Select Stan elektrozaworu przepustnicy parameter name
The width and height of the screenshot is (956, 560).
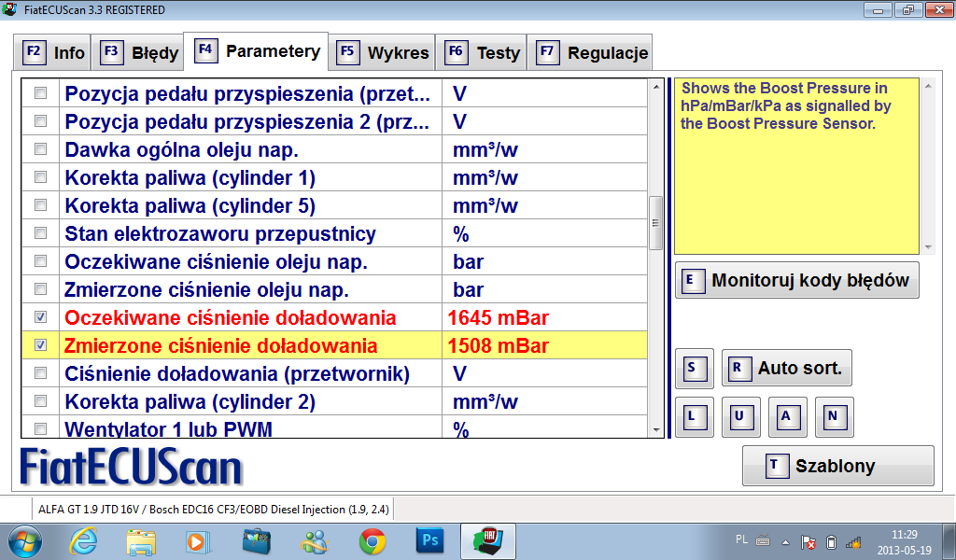220,234
